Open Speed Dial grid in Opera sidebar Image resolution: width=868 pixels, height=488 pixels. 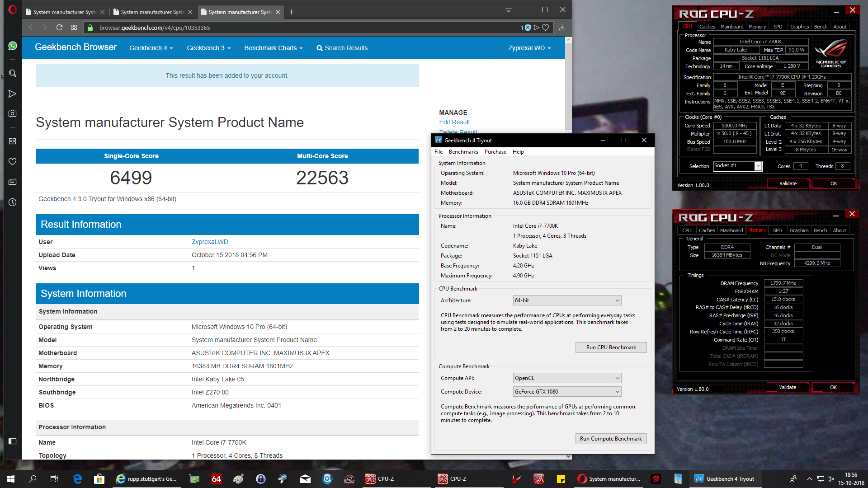pyautogui.click(x=13, y=141)
